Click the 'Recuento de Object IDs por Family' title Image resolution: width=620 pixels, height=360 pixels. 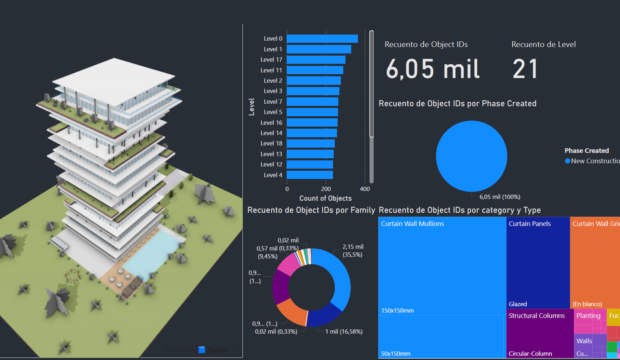(311, 210)
